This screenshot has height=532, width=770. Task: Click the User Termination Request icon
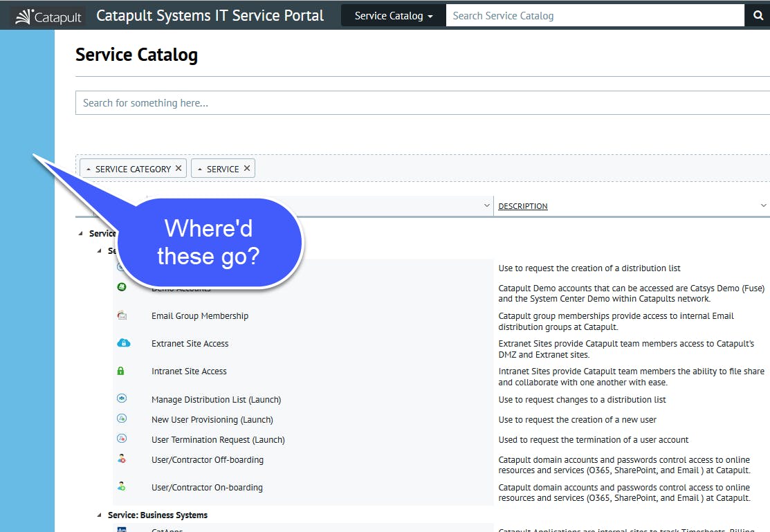point(122,438)
